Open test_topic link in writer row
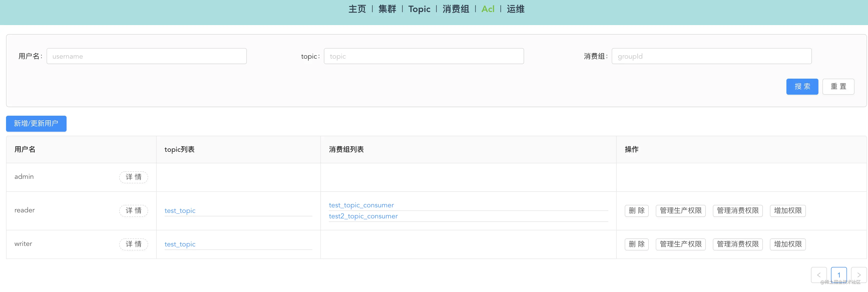Image resolution: width=868 pixels, height=292 pixels. tap(180, 244)
